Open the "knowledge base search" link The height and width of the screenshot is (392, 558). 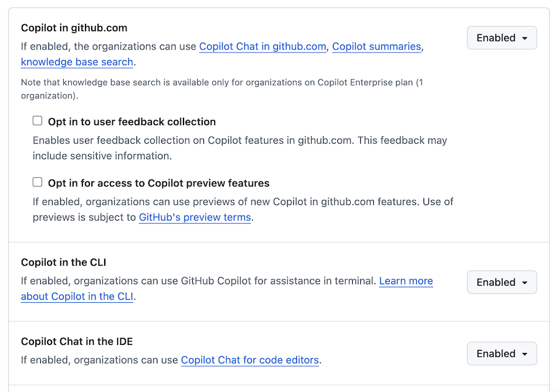click(76, 62)
